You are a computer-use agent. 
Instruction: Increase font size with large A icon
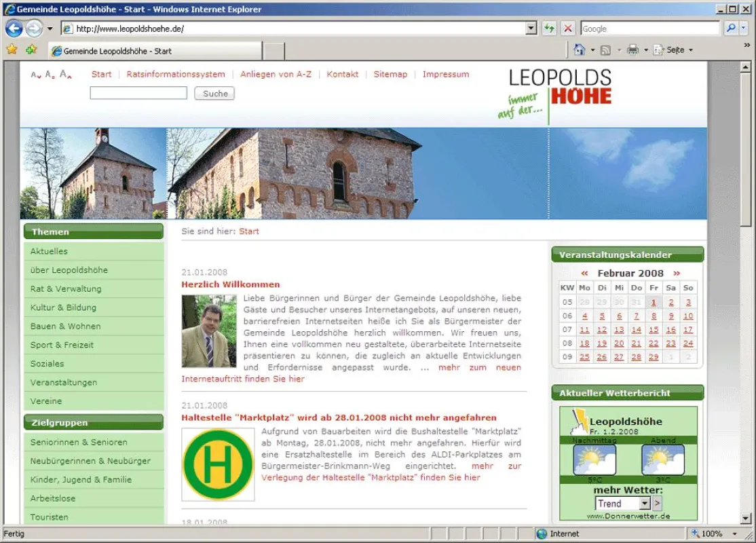pyautogui.click(x=66, y=74)
